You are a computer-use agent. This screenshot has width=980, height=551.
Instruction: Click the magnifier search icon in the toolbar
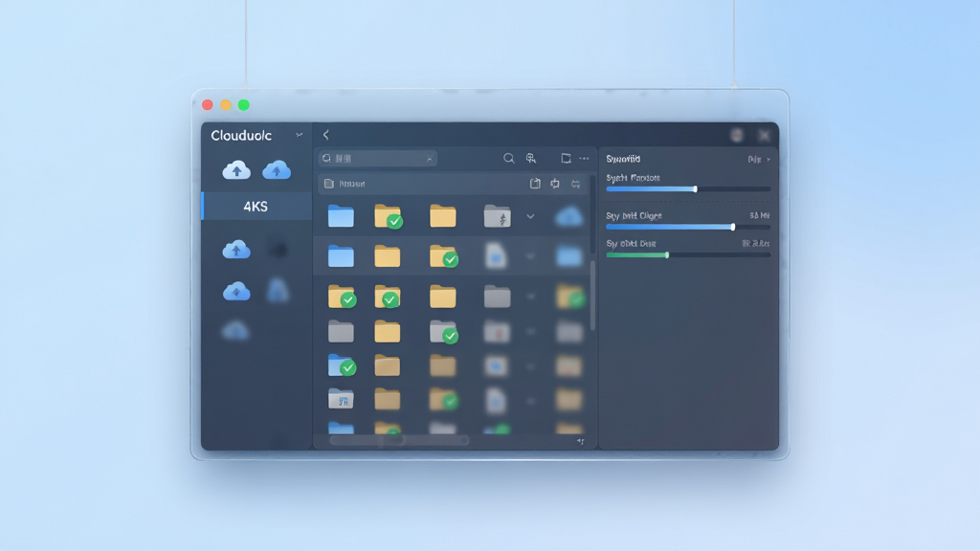point(509,159)
